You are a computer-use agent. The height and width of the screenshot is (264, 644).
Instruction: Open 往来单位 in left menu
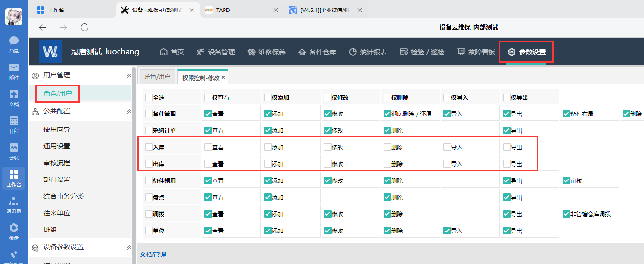point(57,213)
